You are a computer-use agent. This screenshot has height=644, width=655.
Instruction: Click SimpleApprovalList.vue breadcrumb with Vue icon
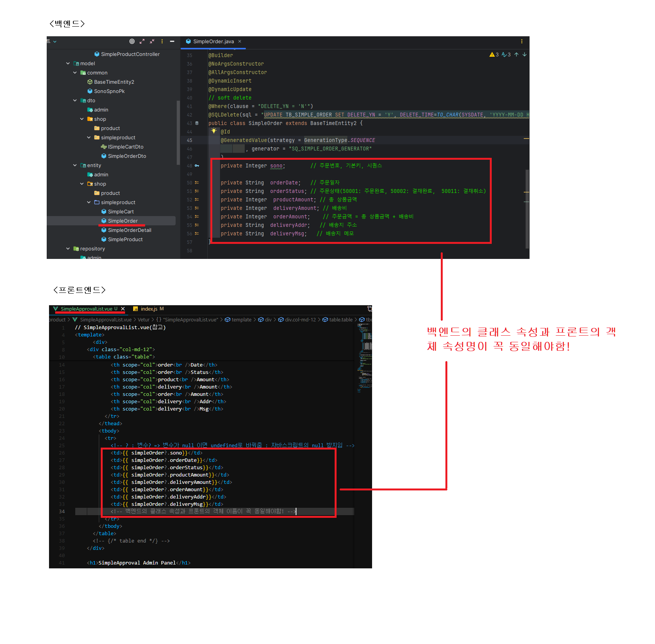coord(102,319)
